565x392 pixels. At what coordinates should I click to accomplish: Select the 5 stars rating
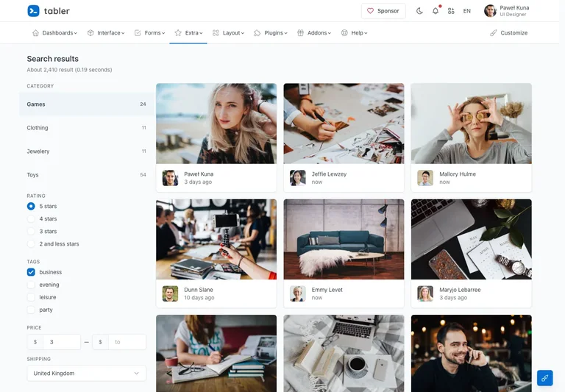point(31,206)
